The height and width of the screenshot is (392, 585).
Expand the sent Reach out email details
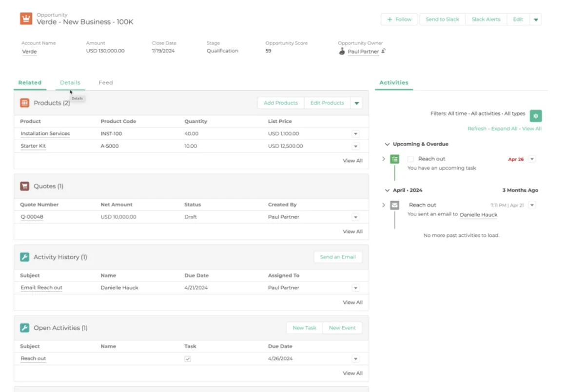(384, 205)
